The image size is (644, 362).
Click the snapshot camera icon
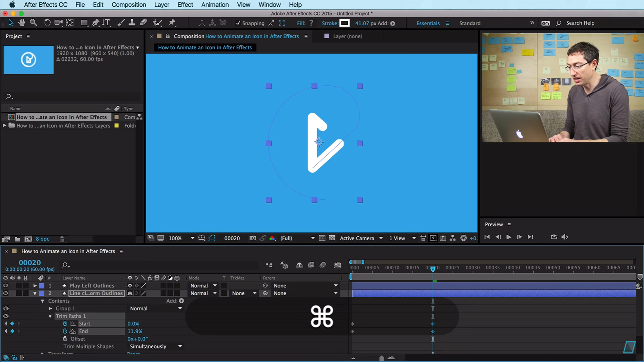pos(253,238)
